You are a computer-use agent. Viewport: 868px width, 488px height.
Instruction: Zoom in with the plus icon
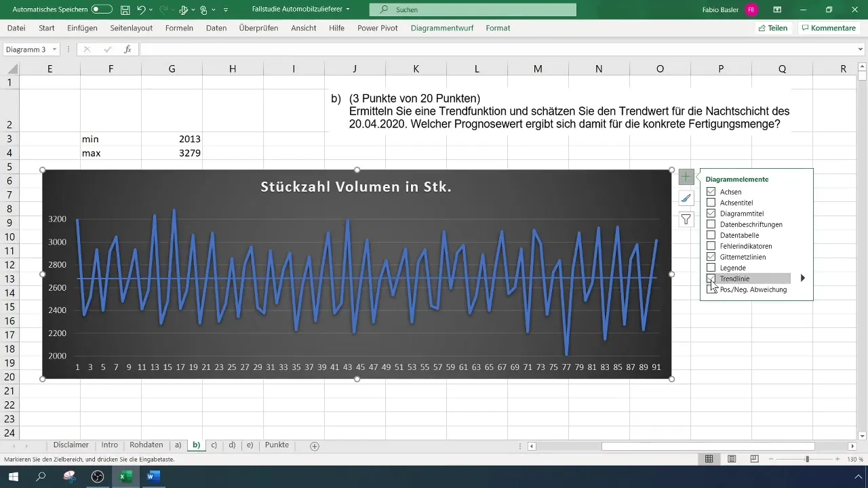(x=838, y=459)
